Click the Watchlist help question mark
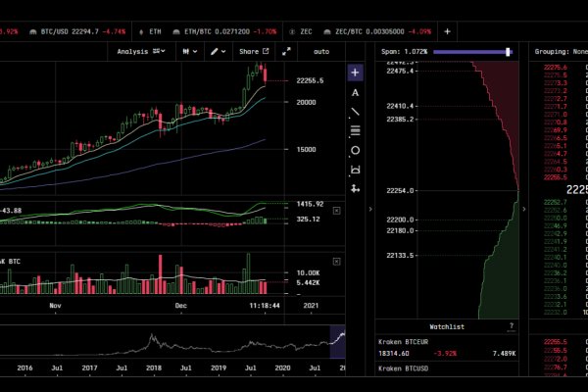 511,325
